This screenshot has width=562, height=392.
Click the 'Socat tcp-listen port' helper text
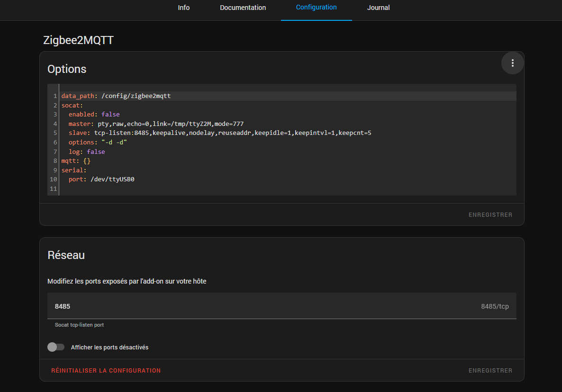[79, 325]
